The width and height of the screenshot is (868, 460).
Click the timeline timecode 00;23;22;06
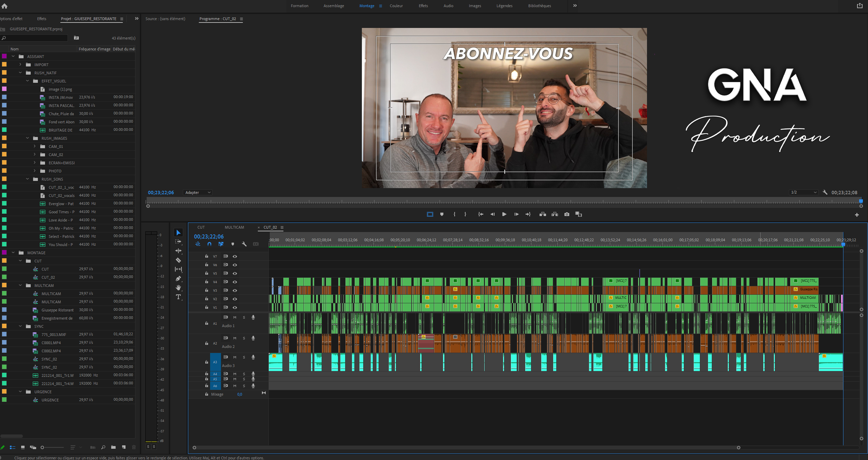[209, 236]
